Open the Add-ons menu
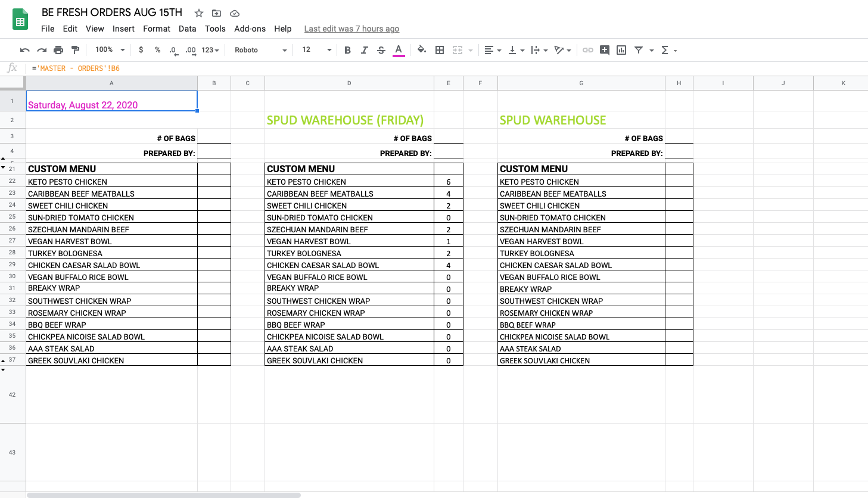 250,29
